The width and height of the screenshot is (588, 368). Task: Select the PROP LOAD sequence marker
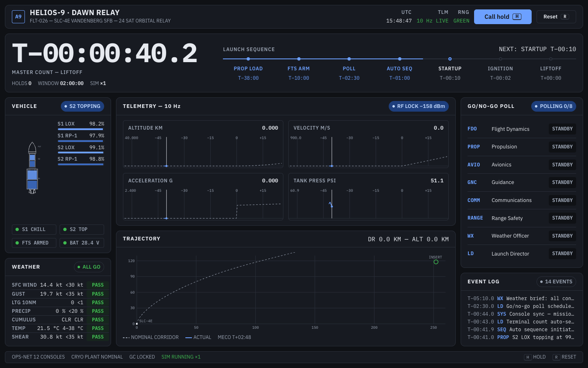(248, 59)
